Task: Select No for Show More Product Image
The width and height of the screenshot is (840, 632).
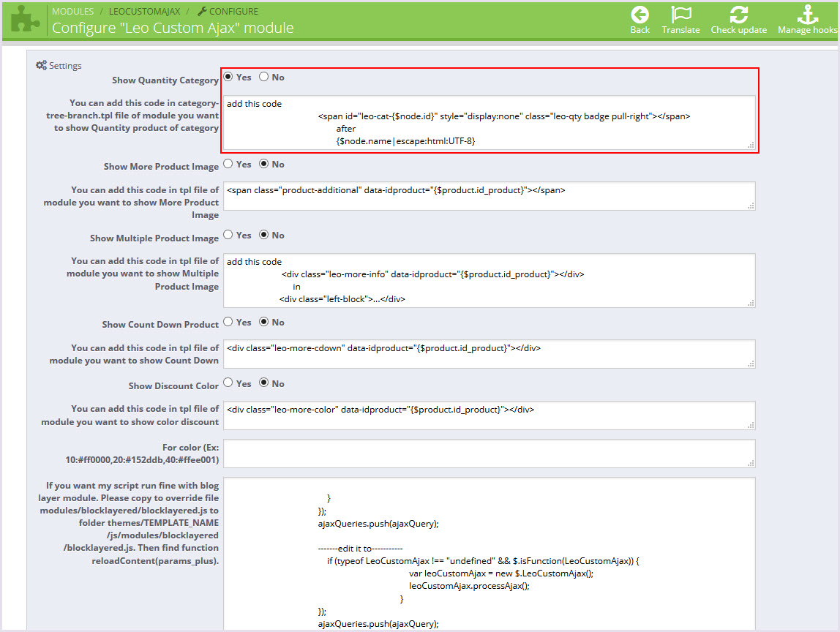Action: point(263,164)
